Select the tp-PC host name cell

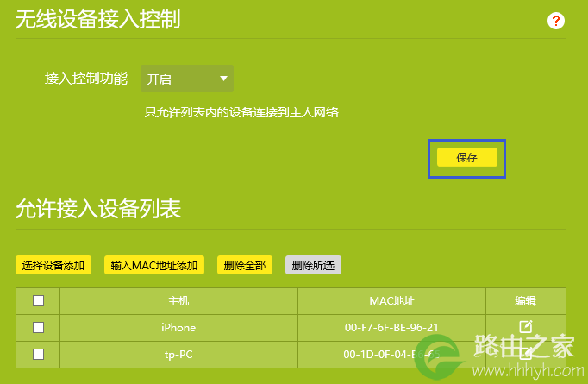(x=178, y=355)
